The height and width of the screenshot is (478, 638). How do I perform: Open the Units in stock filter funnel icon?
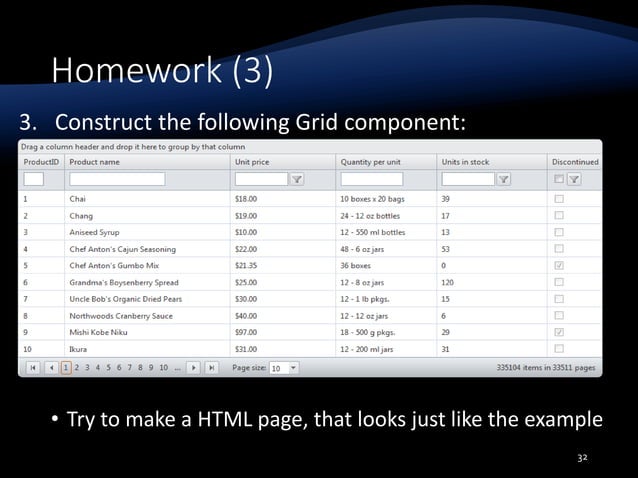click(504, 179)
